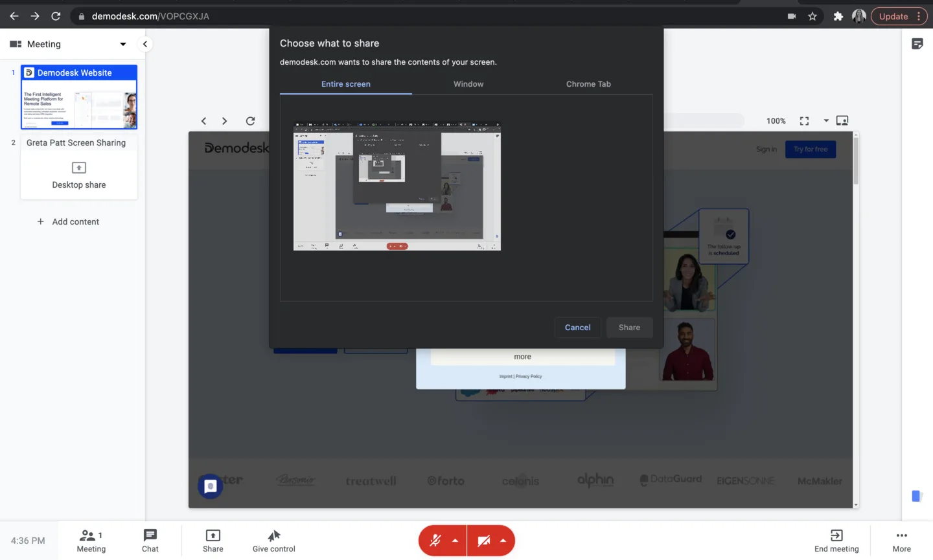This screenshot has height=560, width=933.
Task: Open the notes icon at the top right
Action: click(x=917, y=44)
